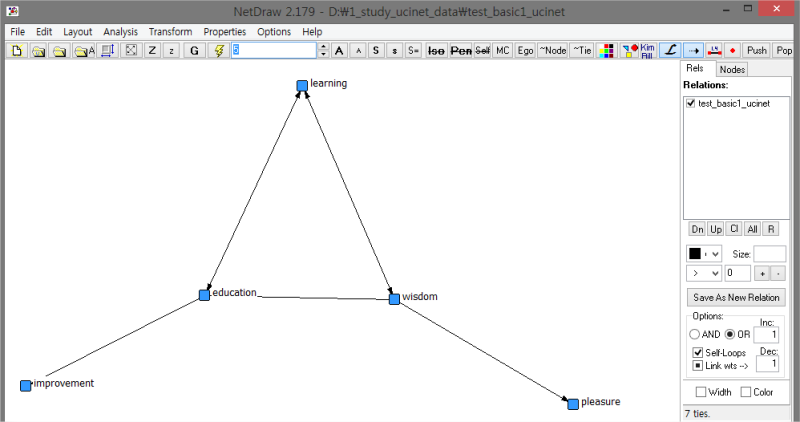Open the Properties menu

[x=224, y=32]
